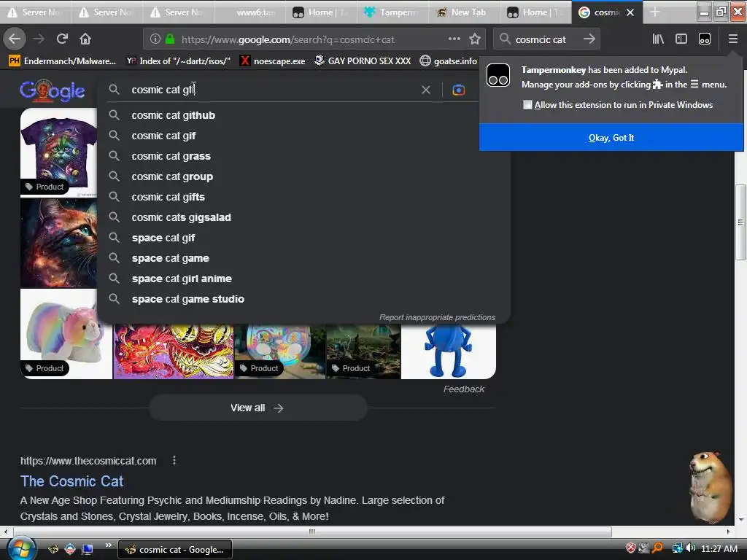Image resolution: width=747 pixels, height=560 pixels.
Task: Report inappropriate predictions link
Action: coord(437,317)
